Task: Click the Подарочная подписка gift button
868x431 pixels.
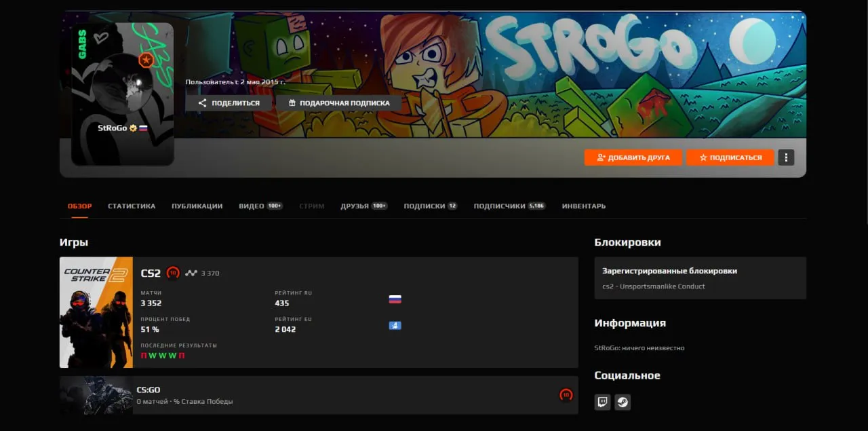Action: [338, 103]
